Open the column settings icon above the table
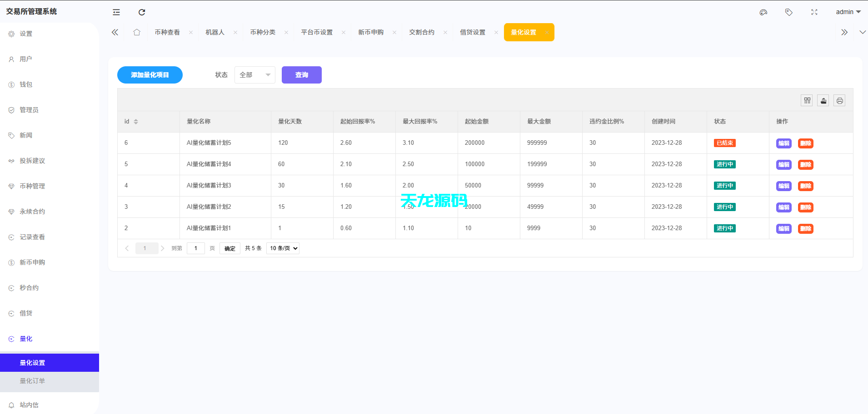Screen dimensions: 868x414 click(x=807, y=100)
